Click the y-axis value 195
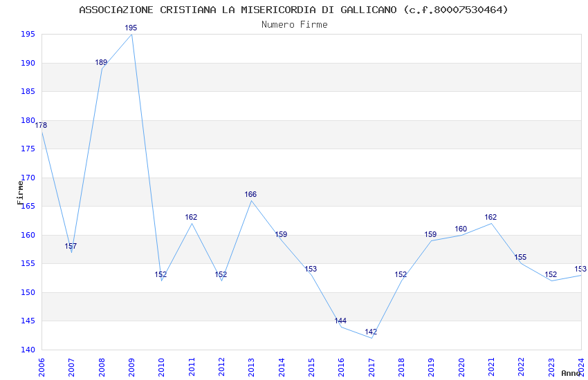 (28, 34)
